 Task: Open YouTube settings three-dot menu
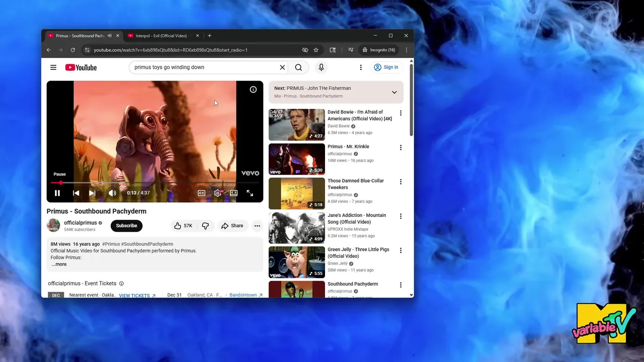coord(361,67)
